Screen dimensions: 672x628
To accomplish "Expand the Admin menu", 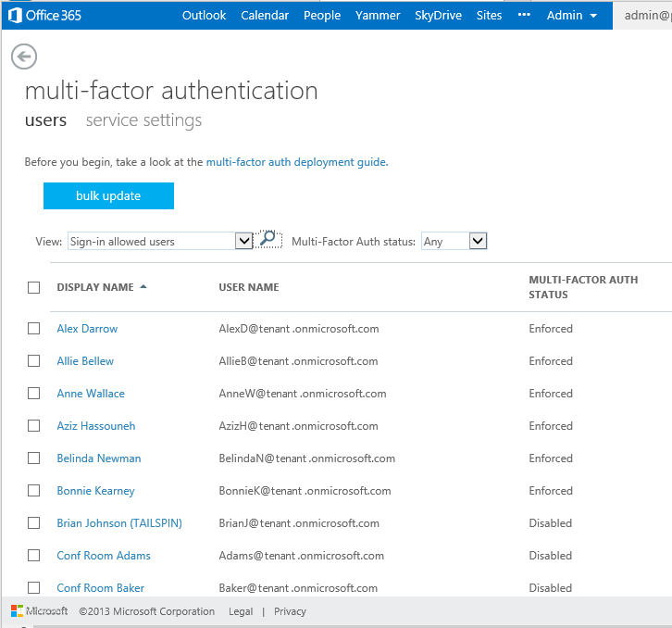I will pyautogui.click(x=572, y=15).
